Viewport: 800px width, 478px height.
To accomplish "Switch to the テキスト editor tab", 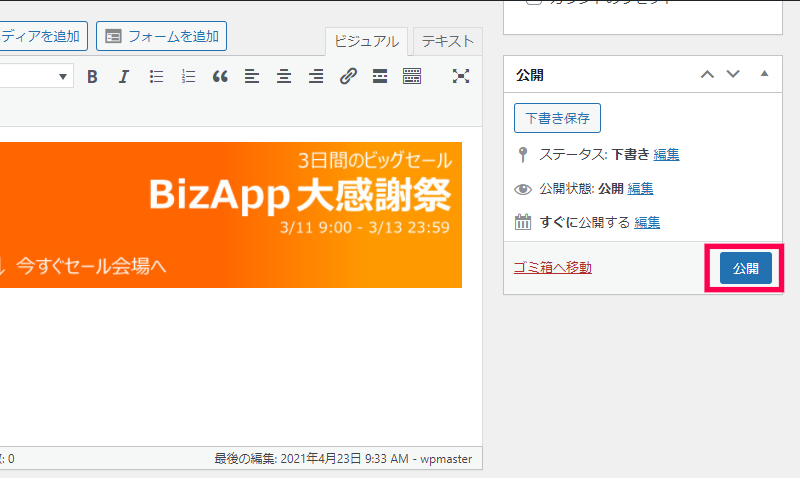I will [x=447, y=41].
